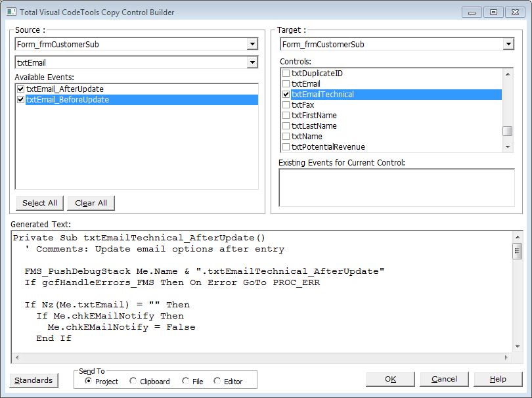Click the application icon in the title bar
This screenshot has height=398, width=532.
[11, 12]
